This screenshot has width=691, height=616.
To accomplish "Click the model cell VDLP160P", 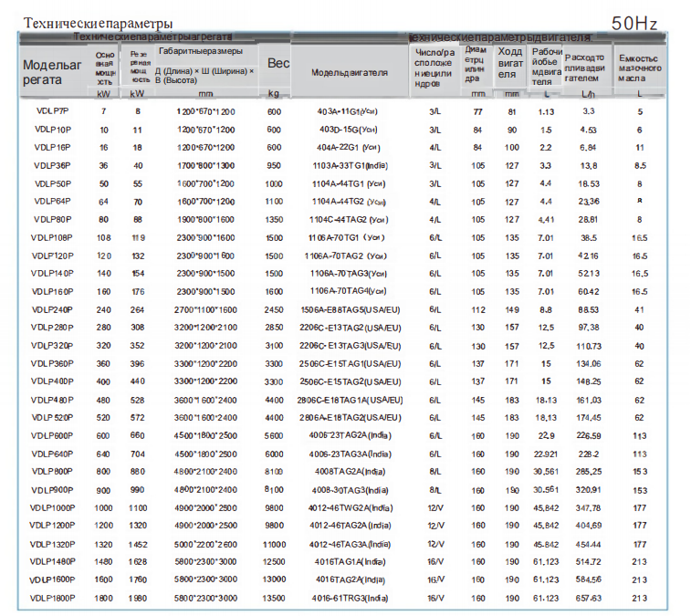I will pyautogui.click(x=52, y=292).
